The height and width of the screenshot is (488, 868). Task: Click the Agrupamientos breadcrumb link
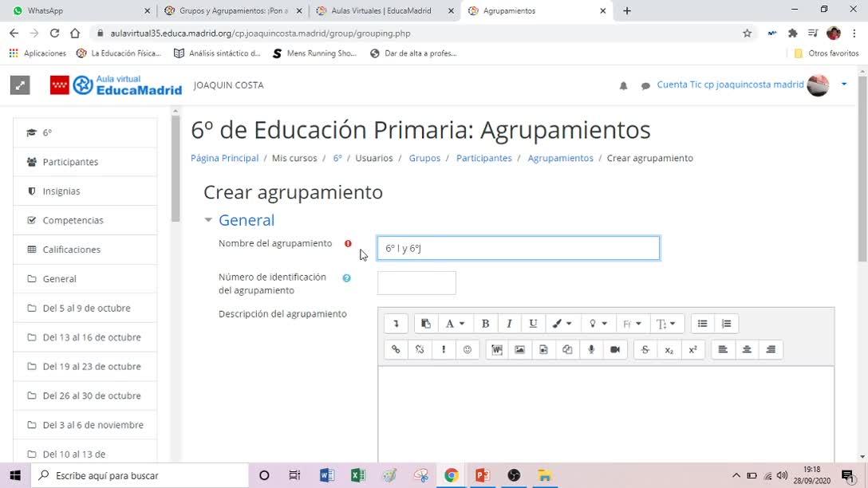[x=560, y=158]
